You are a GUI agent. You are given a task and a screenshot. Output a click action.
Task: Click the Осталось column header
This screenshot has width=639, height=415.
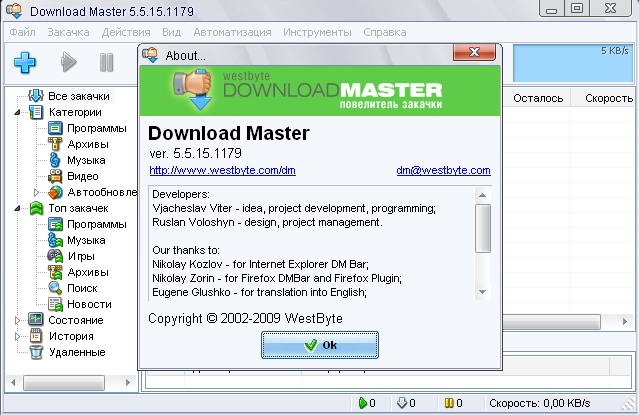click(x=538, y=98)
